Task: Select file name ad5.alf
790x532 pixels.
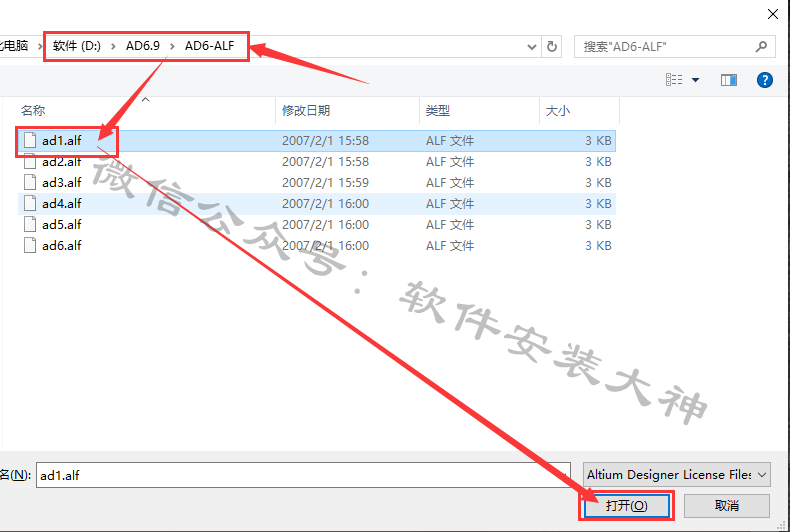Action: pyautogui.click(x=61, y=225)
